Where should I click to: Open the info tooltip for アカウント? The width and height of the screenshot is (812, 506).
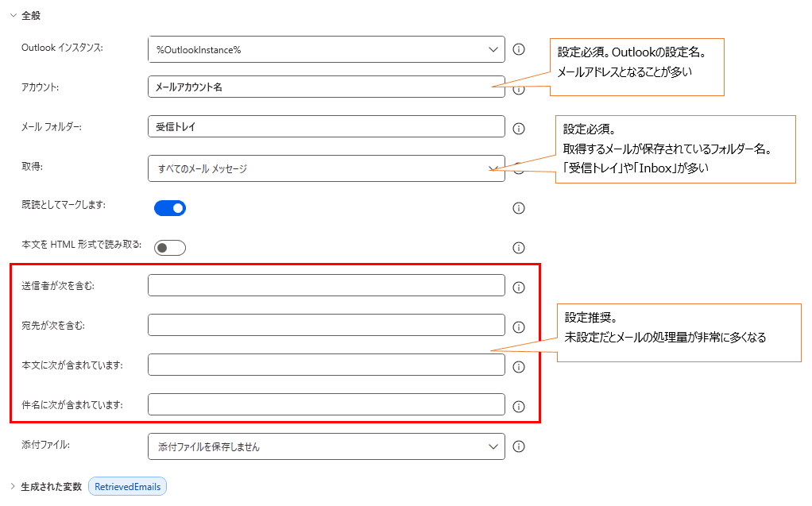[519, 88]
